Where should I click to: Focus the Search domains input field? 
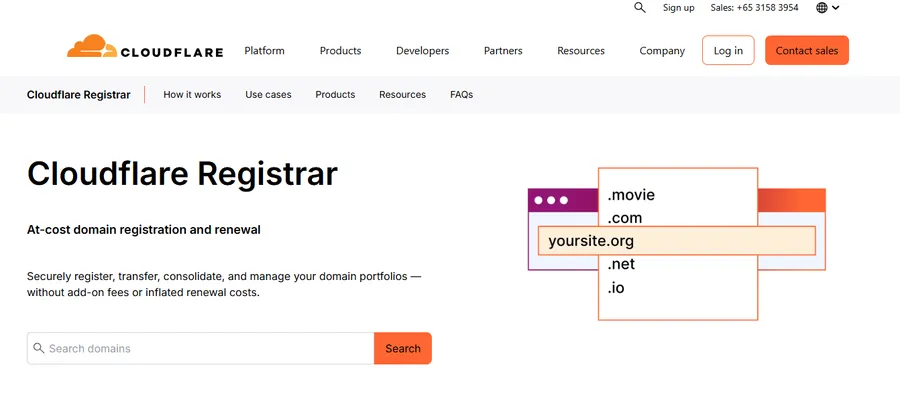(x=200, y=348)
